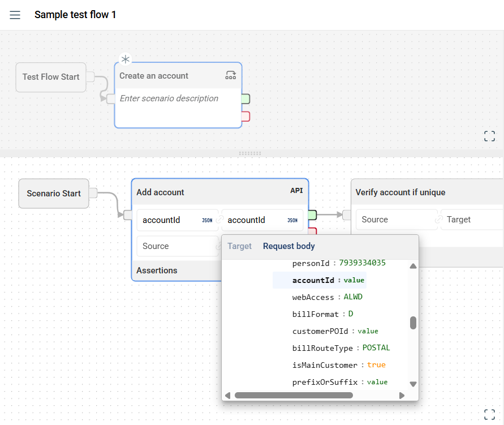The width and height of the screenshot is (504, 425).
Task: Click JSON badge on source accountId field
Action: pos(207,220)
